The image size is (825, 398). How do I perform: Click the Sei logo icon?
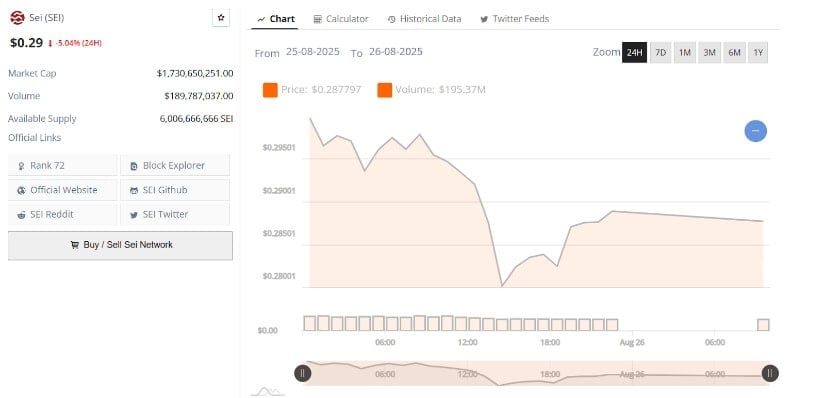point(17,18)
